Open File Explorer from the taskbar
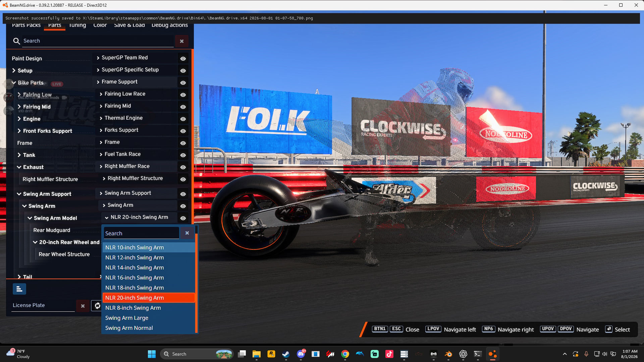This screenshot has width=644, height=362. pyautogui.click(x=257, y=354)
